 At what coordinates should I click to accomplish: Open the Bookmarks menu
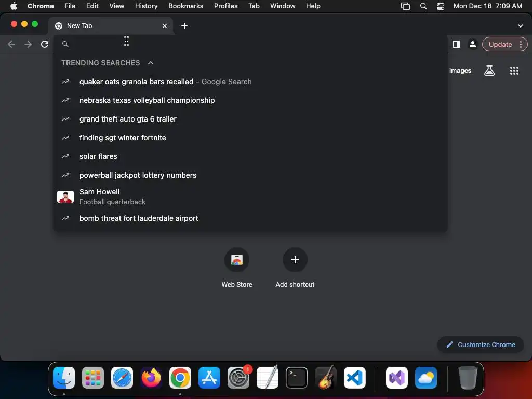point(185,6)
